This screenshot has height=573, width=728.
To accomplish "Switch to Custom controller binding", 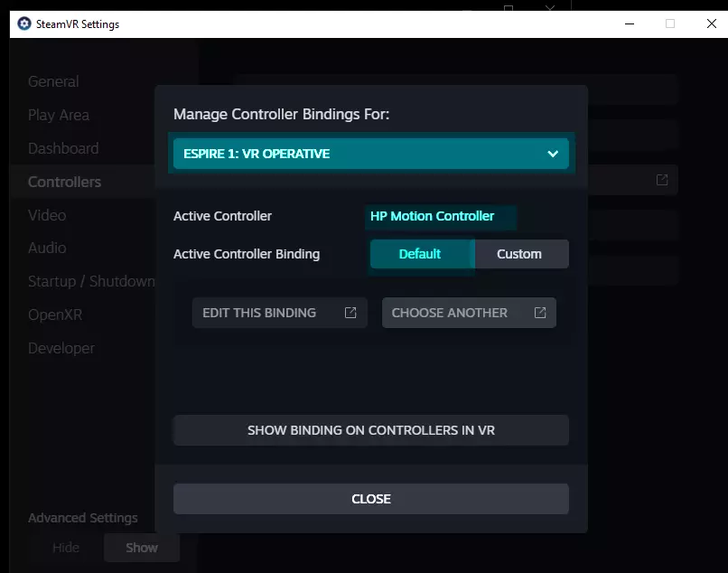I will click(519, 254).
